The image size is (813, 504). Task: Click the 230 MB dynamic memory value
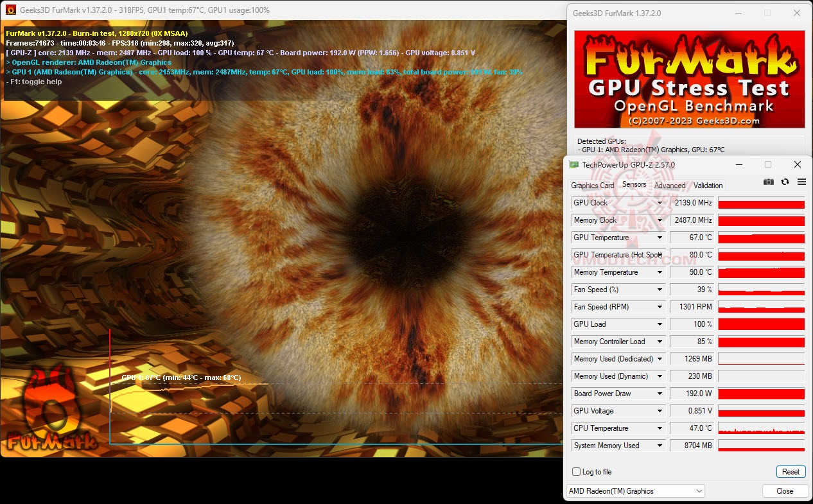692,376
